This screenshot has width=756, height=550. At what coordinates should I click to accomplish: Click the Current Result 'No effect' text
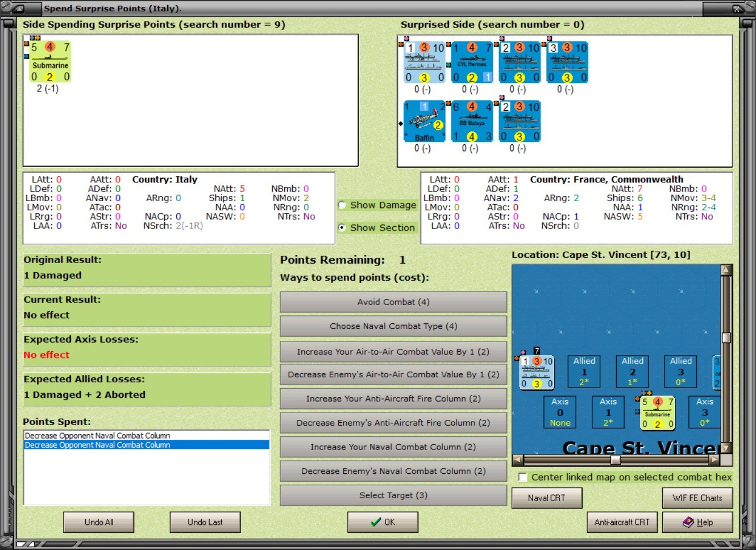tap(47, 315)
